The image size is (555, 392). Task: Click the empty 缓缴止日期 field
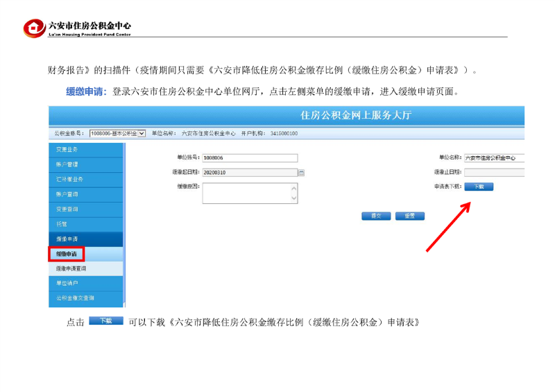[494, 173]
